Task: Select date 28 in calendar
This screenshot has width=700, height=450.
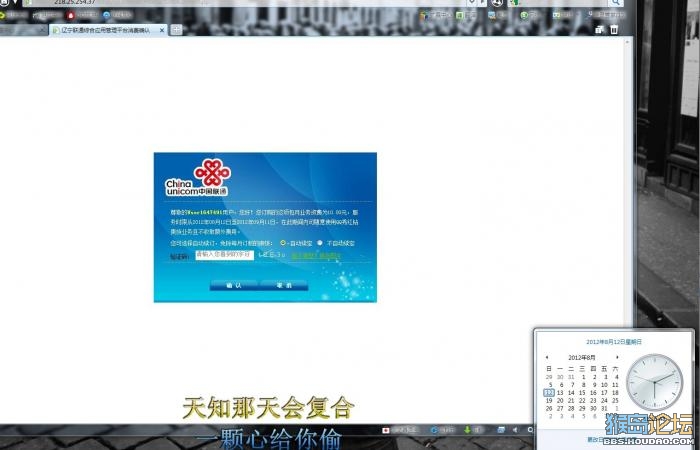Action: (571, 408)
